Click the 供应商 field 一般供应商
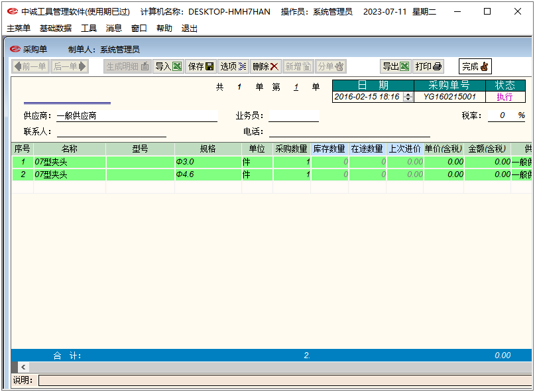 (137, 116)
